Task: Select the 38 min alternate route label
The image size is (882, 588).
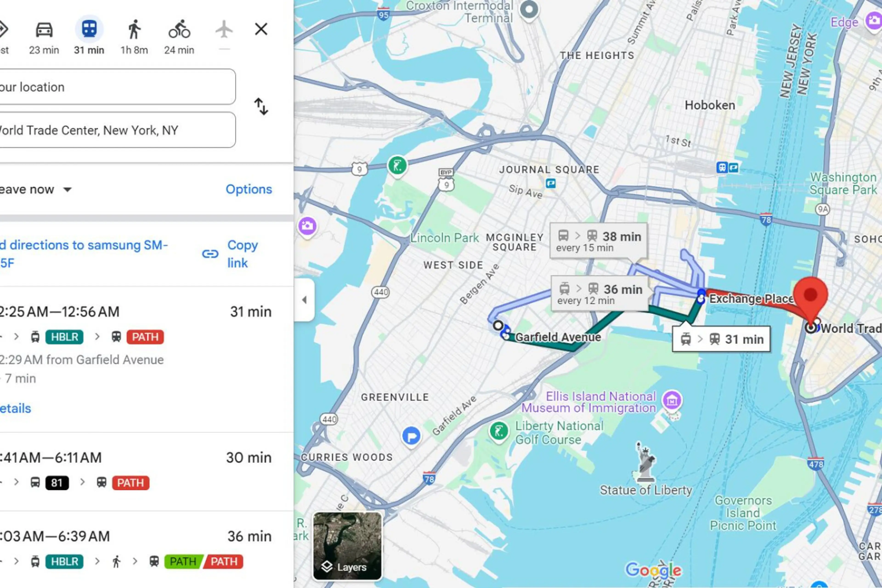Action: pyautogui.click(x=598, y=241)
